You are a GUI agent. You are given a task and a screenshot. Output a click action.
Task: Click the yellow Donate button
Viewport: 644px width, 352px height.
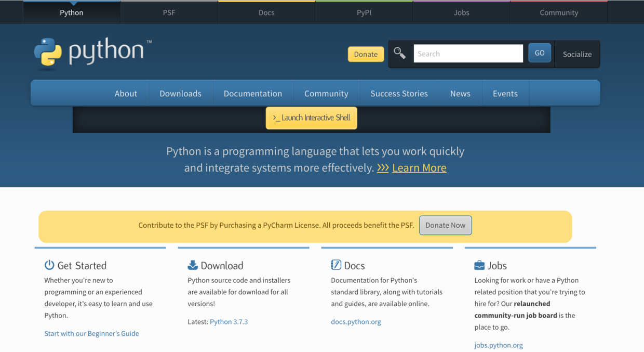coord(366,54)
